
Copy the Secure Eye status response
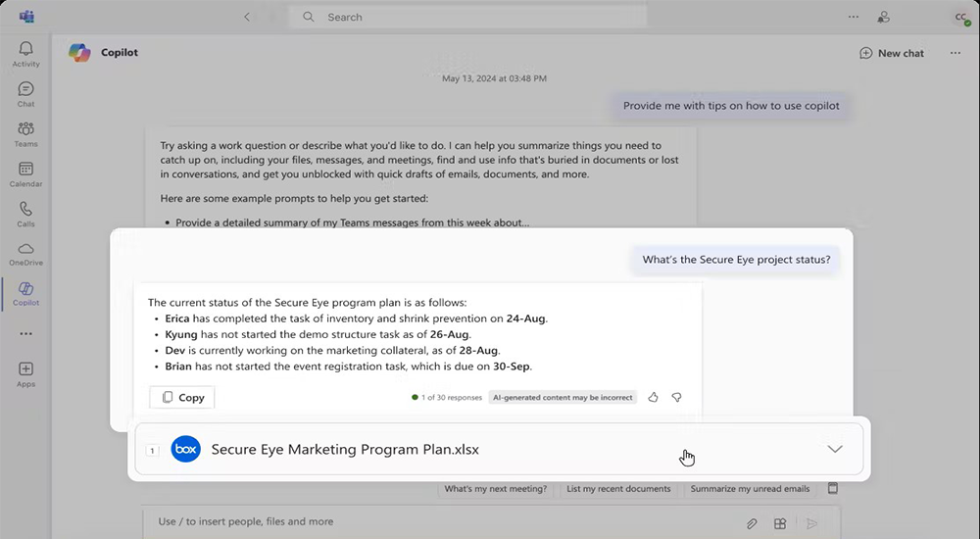click(x=182, y=397)
